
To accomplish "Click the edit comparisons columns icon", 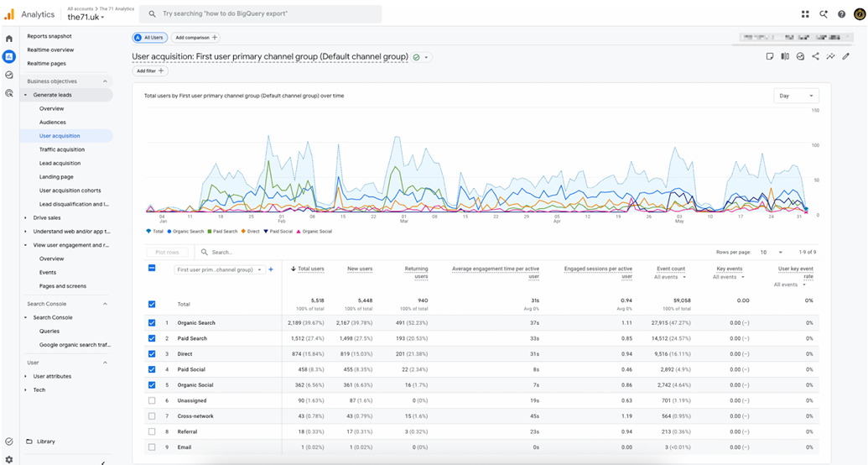I will 785,56.
